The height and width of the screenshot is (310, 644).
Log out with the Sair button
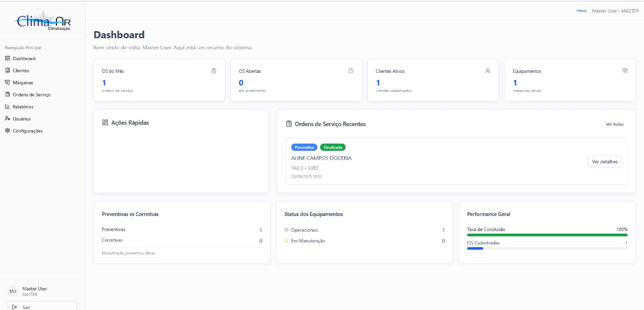coord(42,306)
